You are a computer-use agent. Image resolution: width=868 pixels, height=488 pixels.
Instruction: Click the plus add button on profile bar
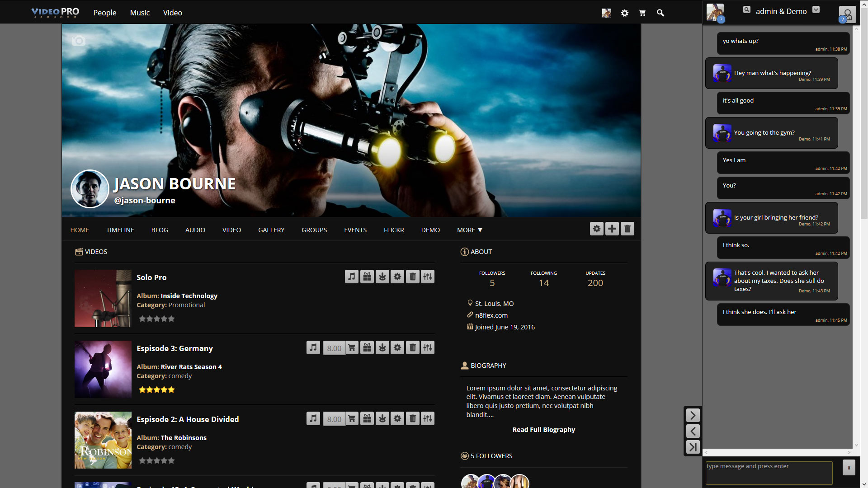pyautogui.click(x=612, y=229)
